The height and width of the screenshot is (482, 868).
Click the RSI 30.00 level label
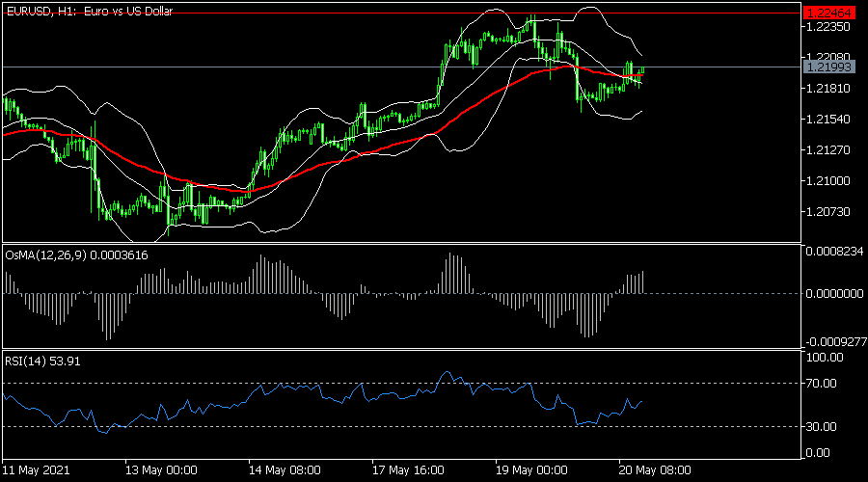click(821, 426)
